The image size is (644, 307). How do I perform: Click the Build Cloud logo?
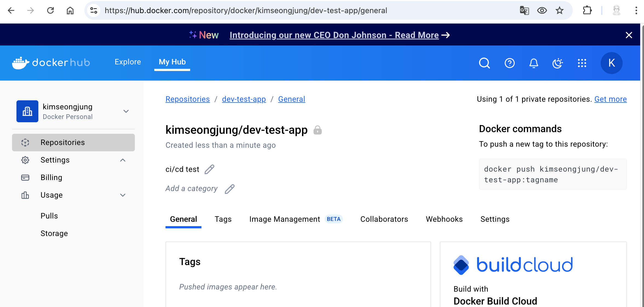tap(513, 265)
